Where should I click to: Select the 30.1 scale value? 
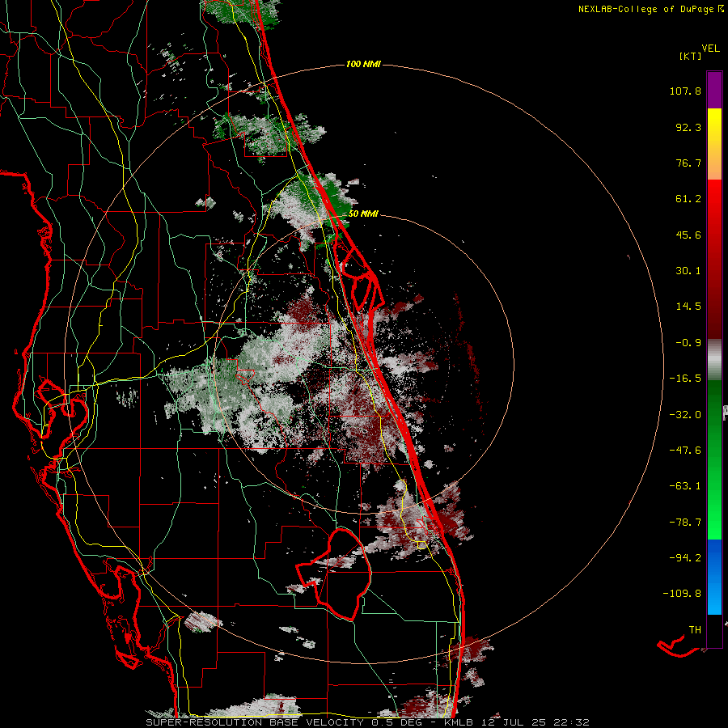pos(688,271)
